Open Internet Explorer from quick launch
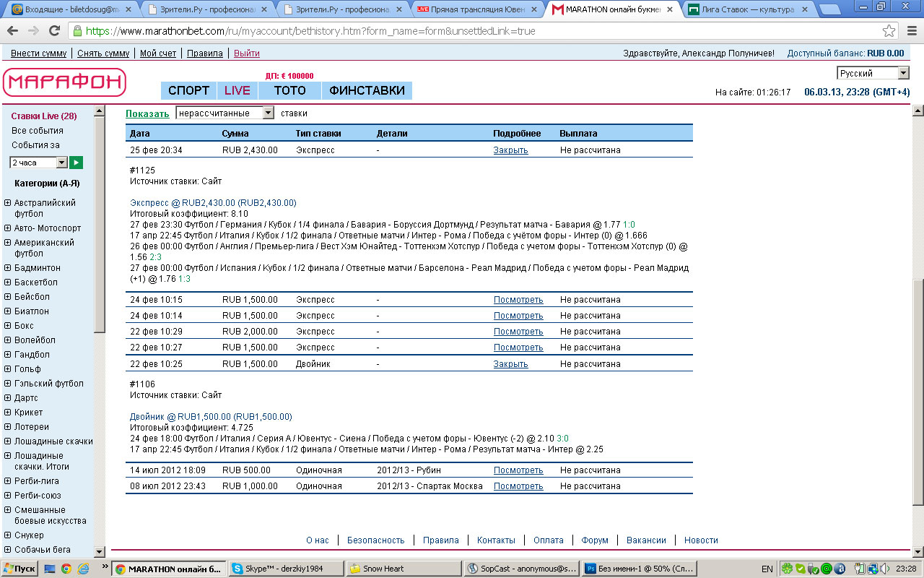This screenshot has width=924, height=578. point(83,569)
